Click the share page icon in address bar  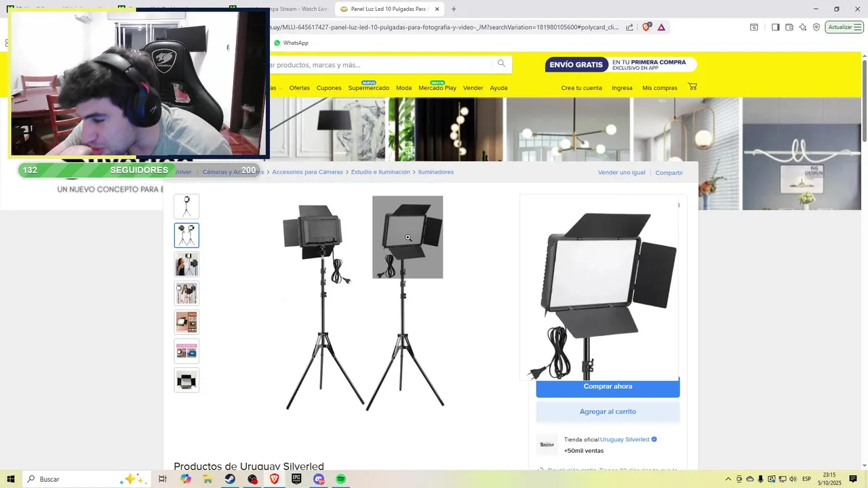(x=630, y=27)
